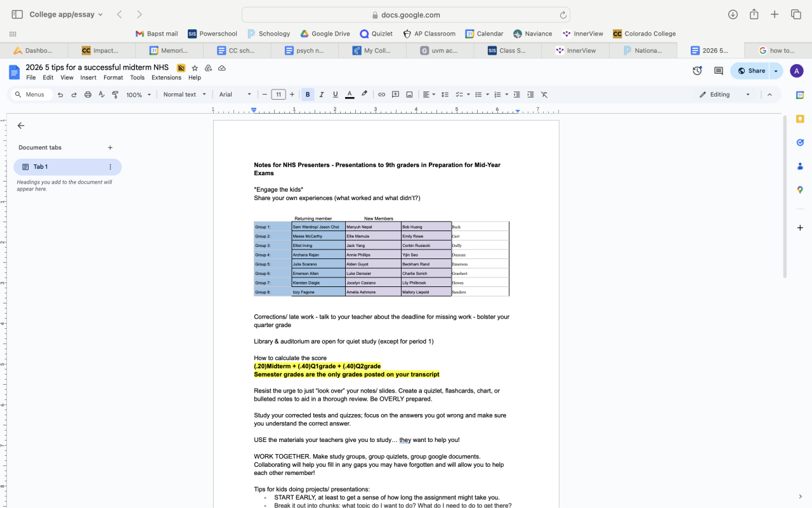The height and width of the screenshot is (508, 812).
Task: Open the Extensions menu
Action: [166, 77]
